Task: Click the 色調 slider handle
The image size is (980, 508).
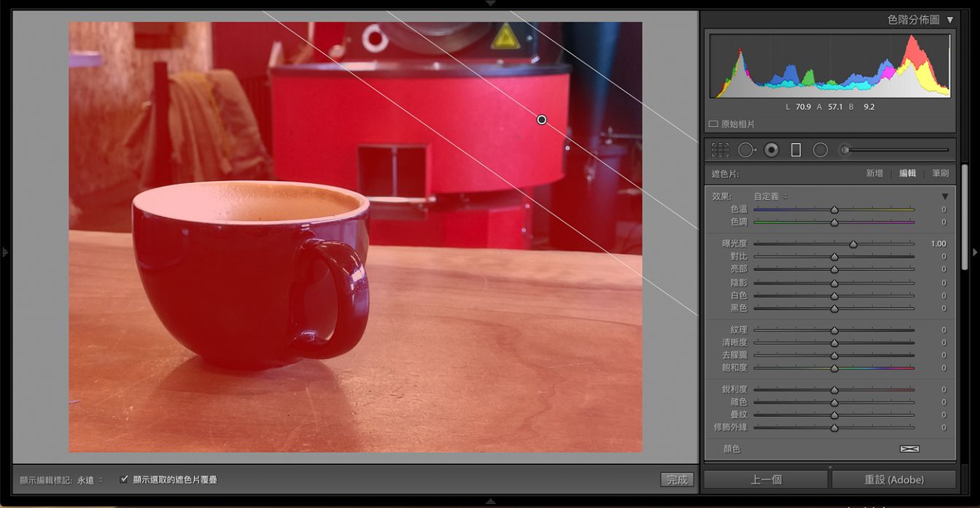Action: [x=834, y=222]
